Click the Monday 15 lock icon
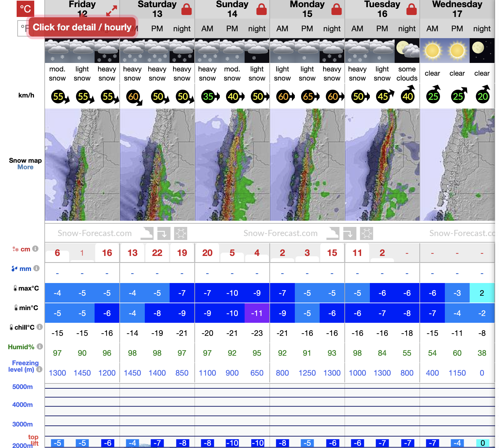This screenshot has height=448, width=499. tap(337, 9)
